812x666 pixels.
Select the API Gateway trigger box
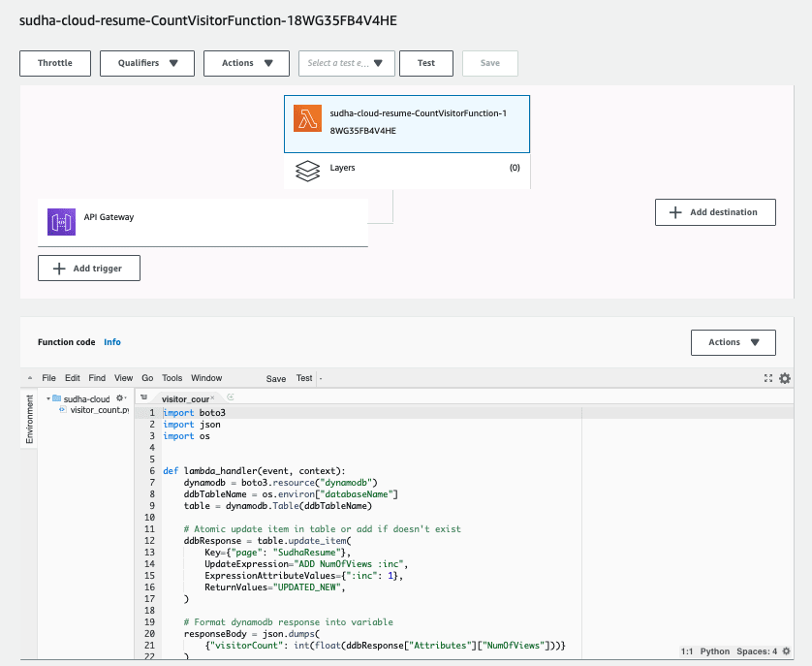(x=203, y=222)
